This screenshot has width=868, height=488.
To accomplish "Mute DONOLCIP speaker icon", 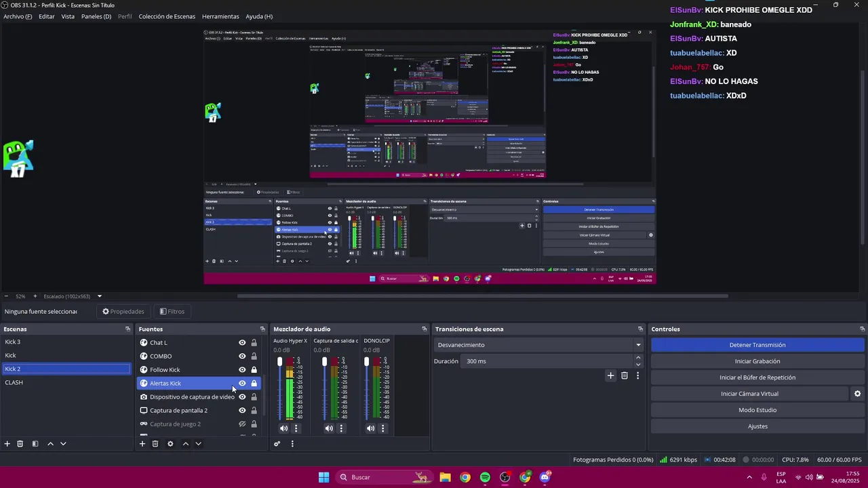I will 370,428.
